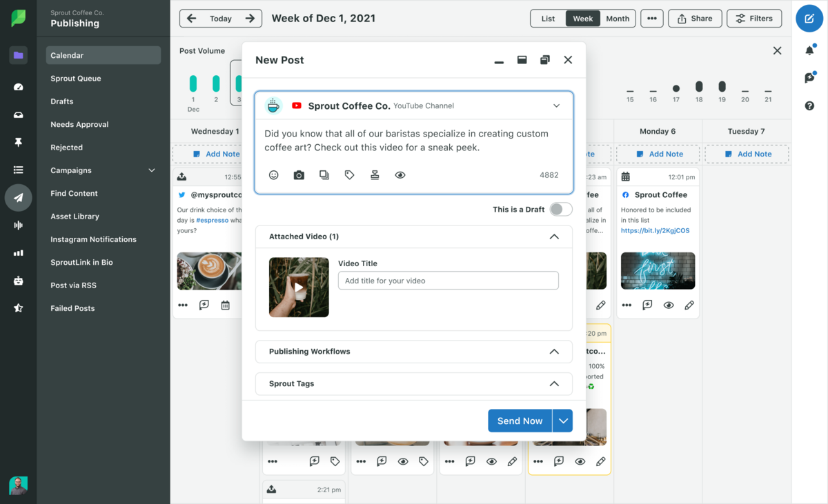Edit the Sprout Coffee Monday post pencil

689,305
